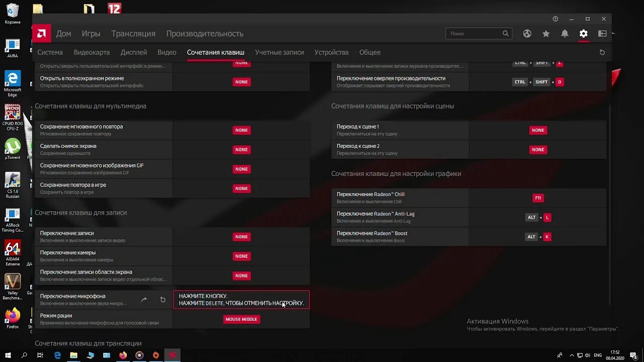644x362 pixels.
Task: Click the search magnifier icon
Action: point(506,34)
